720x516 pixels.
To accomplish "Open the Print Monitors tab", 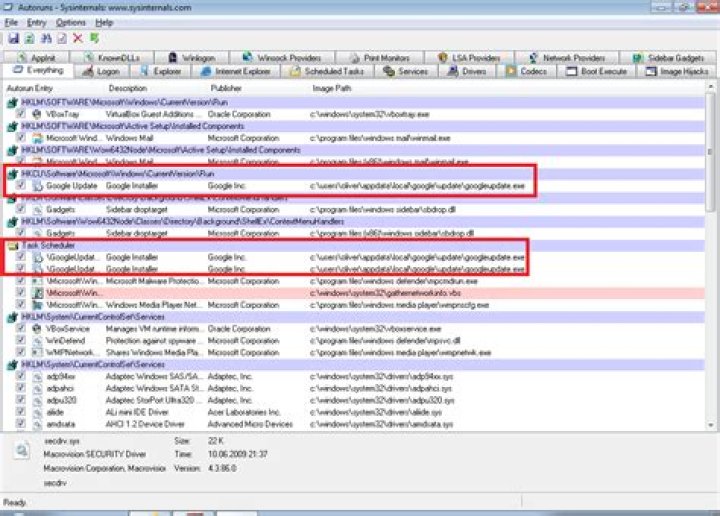I will (379, 58).
